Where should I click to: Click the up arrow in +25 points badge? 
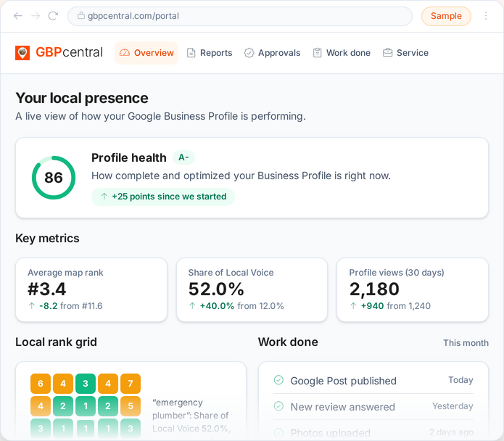coord(104,196)
